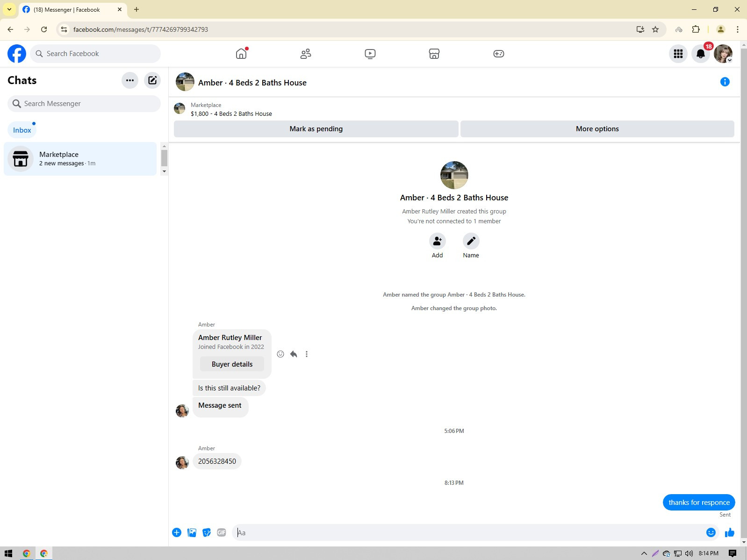Open the Gaming icon in top navigation
747x560 pixels.
(499, 54)
